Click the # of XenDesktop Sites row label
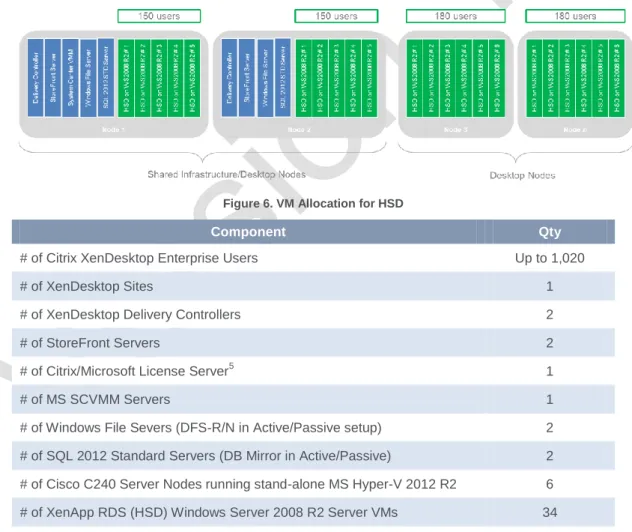The height and width of the screenshot is (532, 632). (x=86, y=286)
